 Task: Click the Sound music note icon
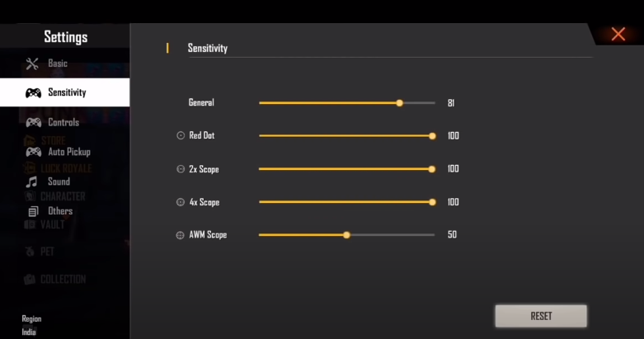(31, 181)
